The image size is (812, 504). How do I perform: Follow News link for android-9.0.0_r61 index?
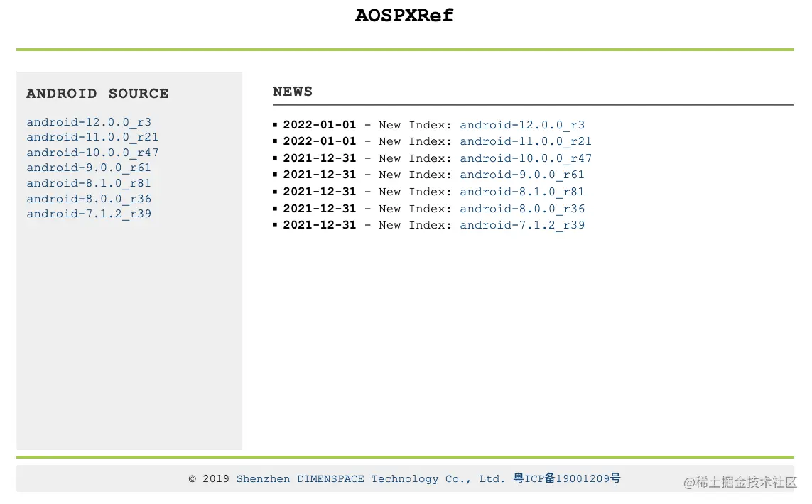[x=522, y=175]
